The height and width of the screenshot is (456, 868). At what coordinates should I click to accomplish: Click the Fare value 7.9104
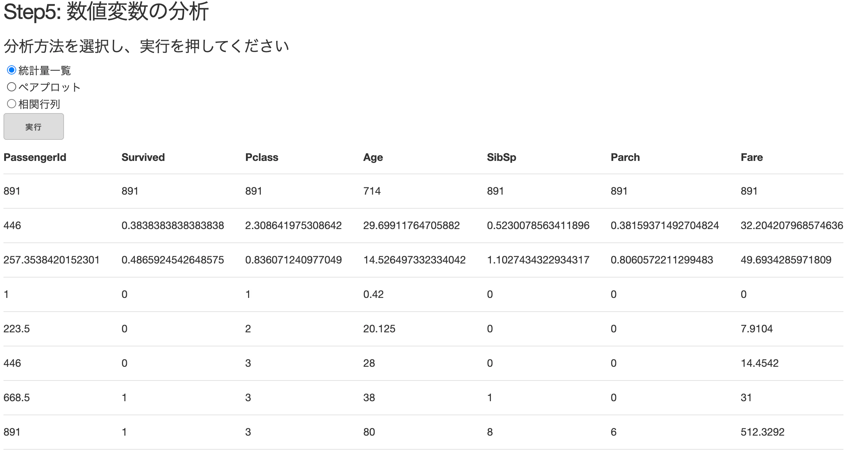coord(757,328)
